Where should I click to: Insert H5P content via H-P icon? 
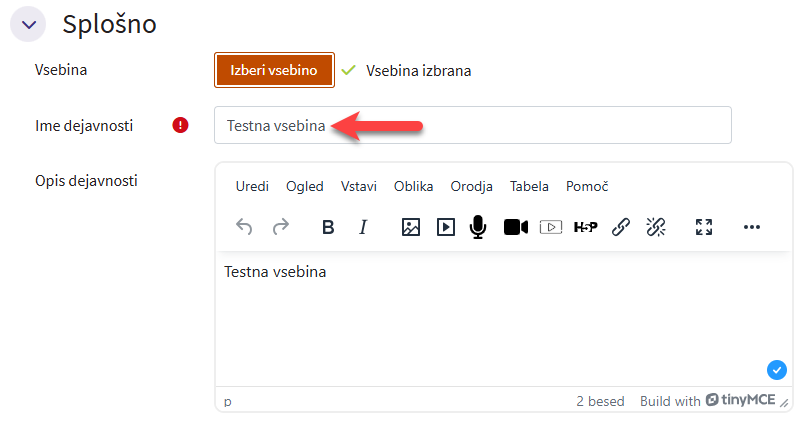tap(585, 227)
